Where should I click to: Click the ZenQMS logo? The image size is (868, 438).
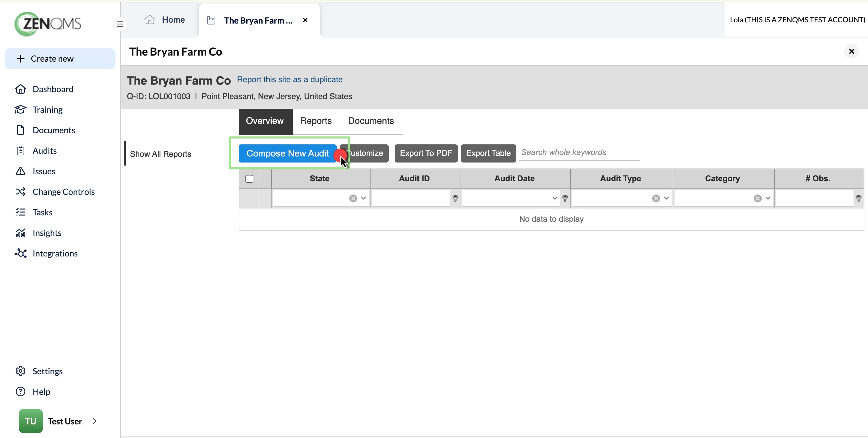point(47,24)
